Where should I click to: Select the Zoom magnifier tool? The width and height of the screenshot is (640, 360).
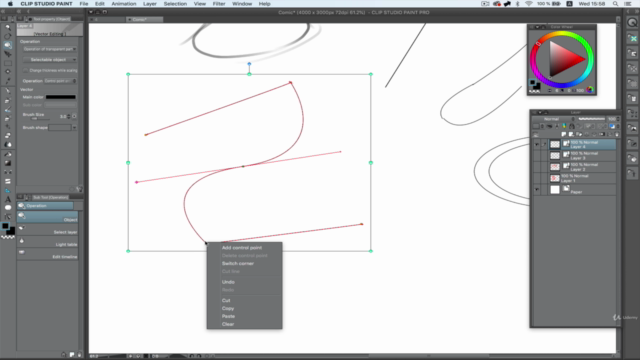(8, 27)
